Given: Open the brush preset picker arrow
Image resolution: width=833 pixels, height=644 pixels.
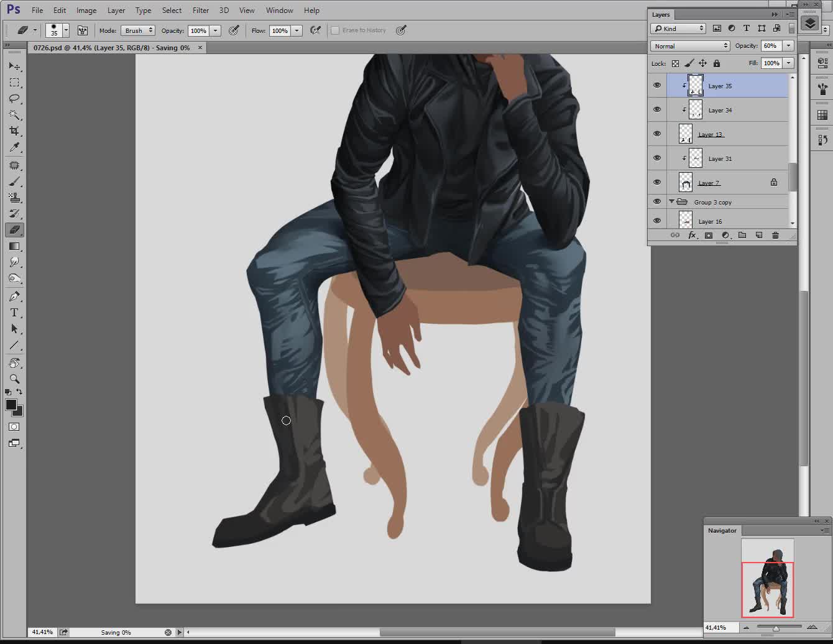Looking at the screenshot, I should [66, 30].
